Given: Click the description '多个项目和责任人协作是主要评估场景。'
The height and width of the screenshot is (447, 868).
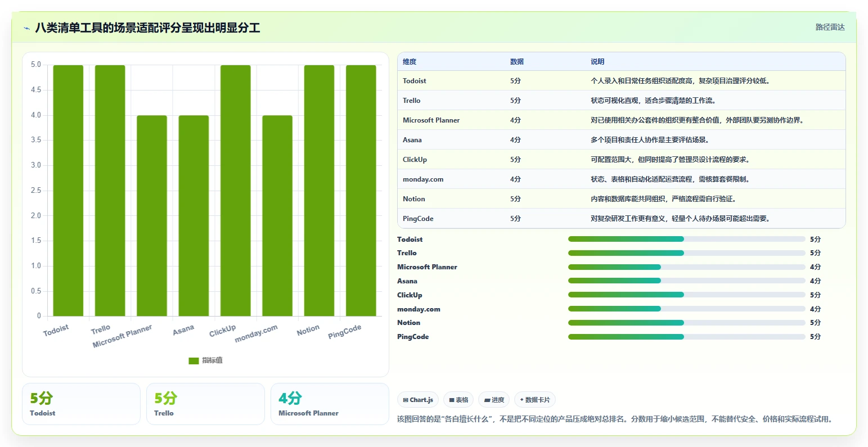Looking at the screenshot, I should click(650, 140).
